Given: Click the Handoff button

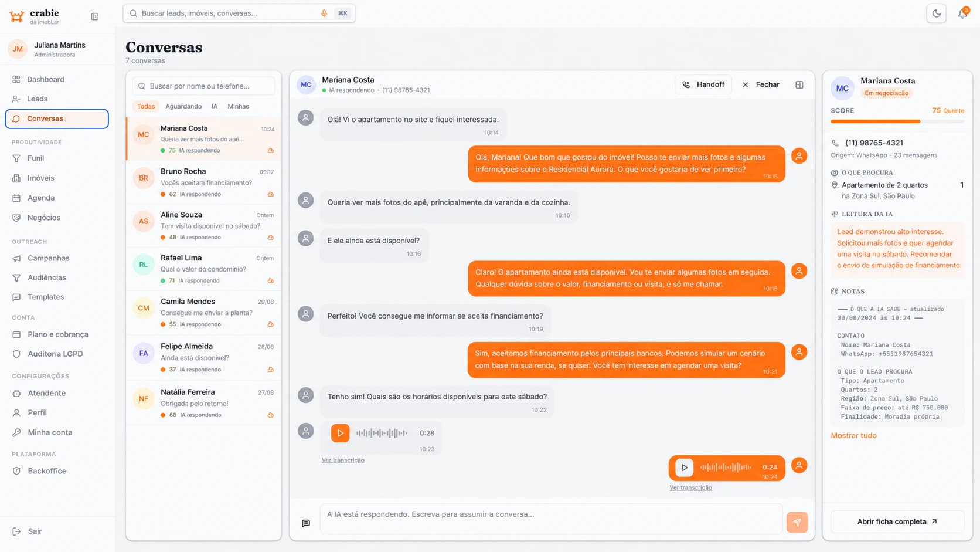Looking at the screenshot, I should 703,84.
